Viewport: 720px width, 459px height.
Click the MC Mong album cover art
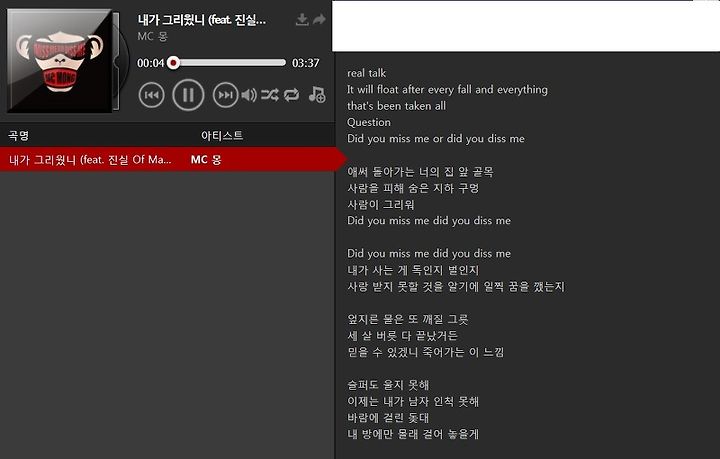click(x=60, y=61)
